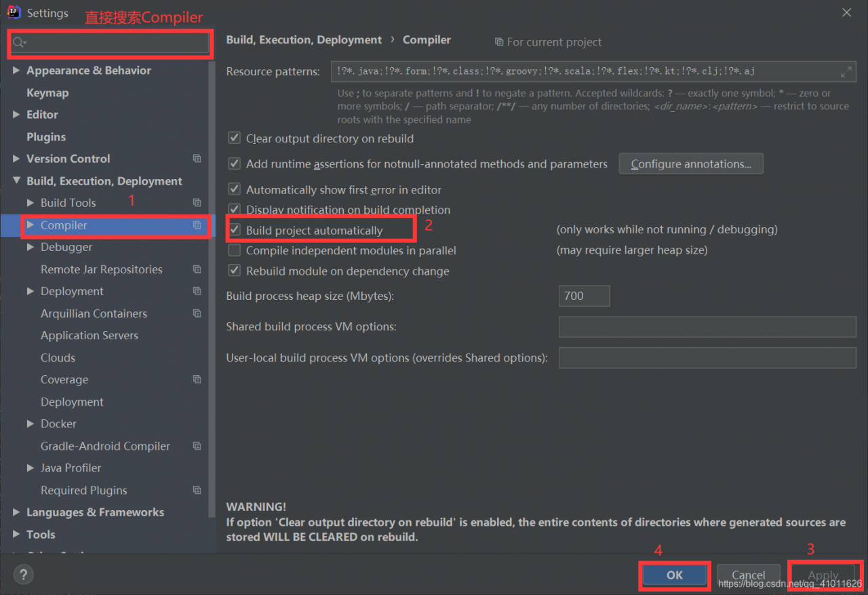Click the 'WARNING!' heading text

(x=256, y=507)
